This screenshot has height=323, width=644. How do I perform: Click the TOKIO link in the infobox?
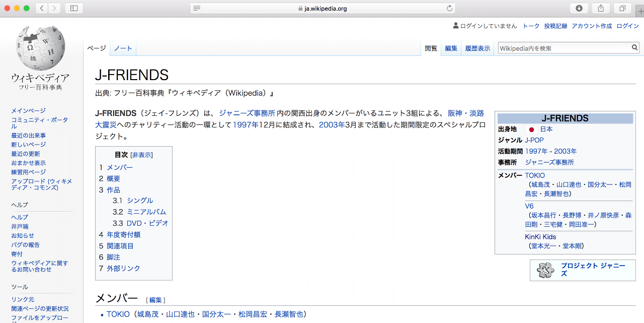(534, 175)
